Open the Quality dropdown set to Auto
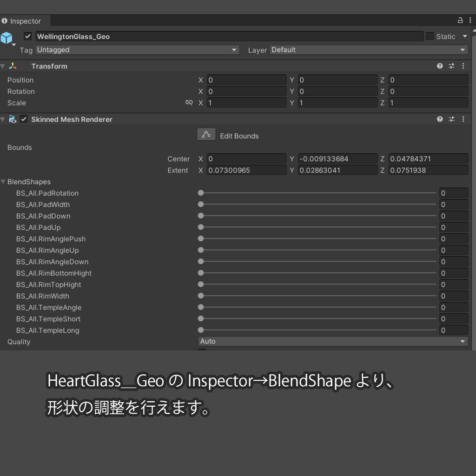476x476 pixels. tap(332, 341)
